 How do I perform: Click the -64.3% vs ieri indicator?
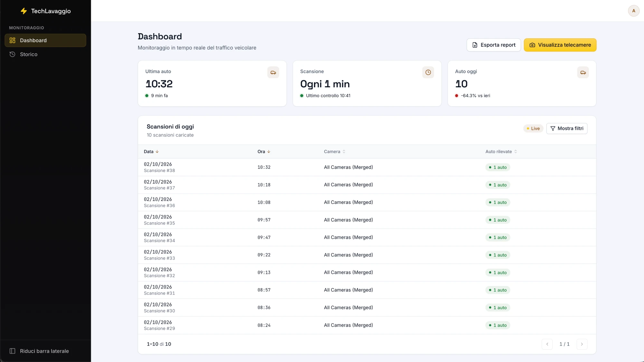click(473, 96)
